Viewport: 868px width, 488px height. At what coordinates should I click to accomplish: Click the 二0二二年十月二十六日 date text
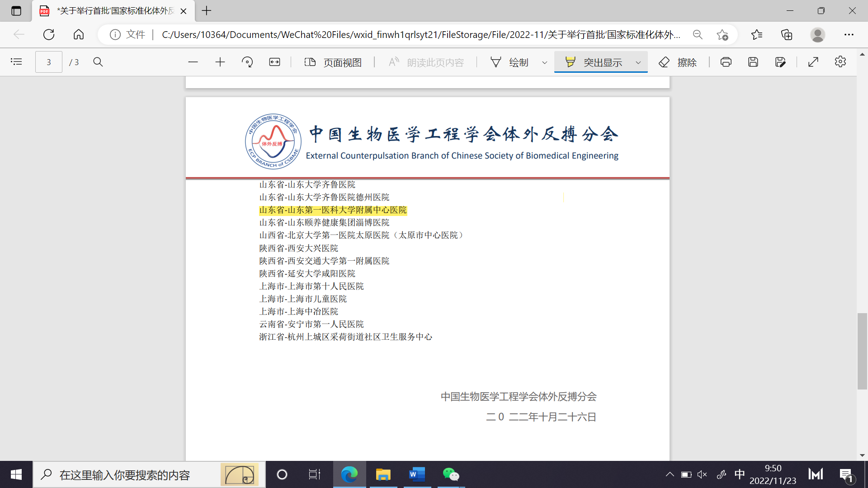[541, 417]
